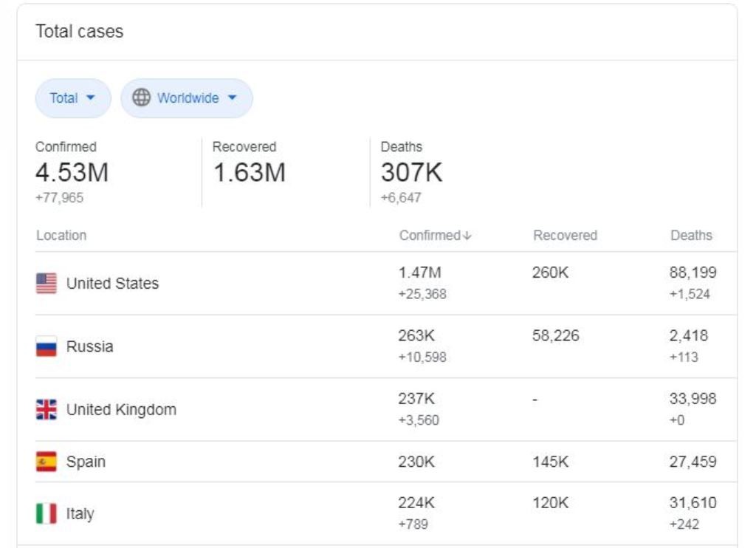Select the United States row name
Screen dimensions: 756x548
(x=112, y=283)
